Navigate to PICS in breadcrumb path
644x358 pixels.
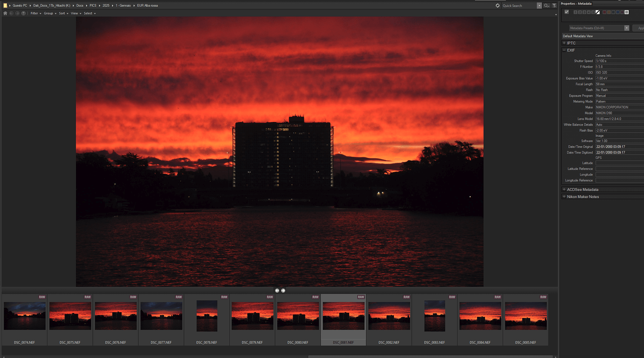point(93,5)
